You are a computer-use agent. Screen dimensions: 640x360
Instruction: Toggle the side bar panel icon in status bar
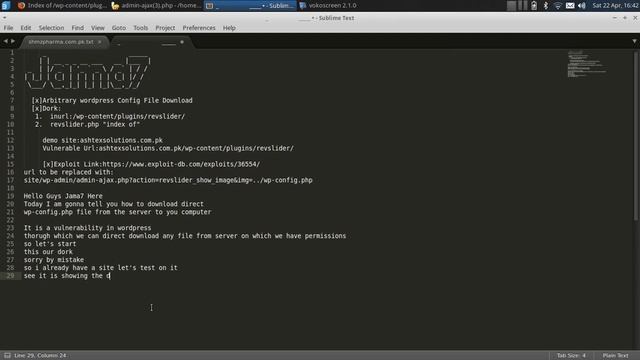click(x=7, y=356)
